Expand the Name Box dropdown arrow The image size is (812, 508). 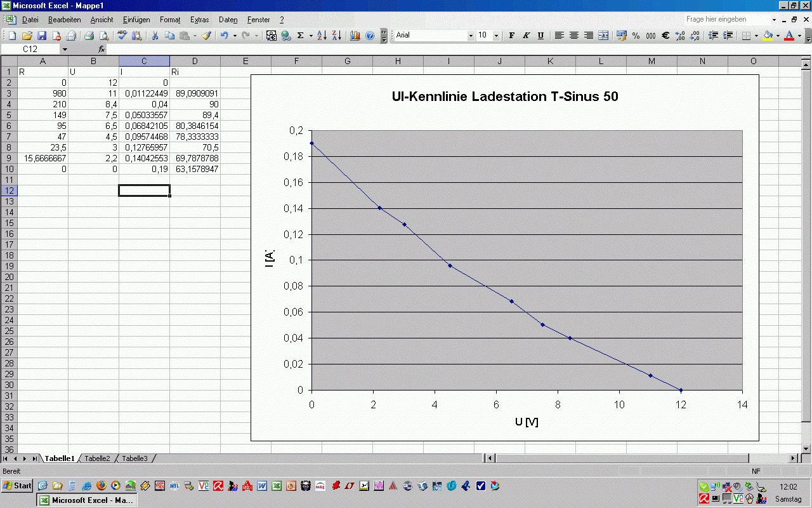65,49
